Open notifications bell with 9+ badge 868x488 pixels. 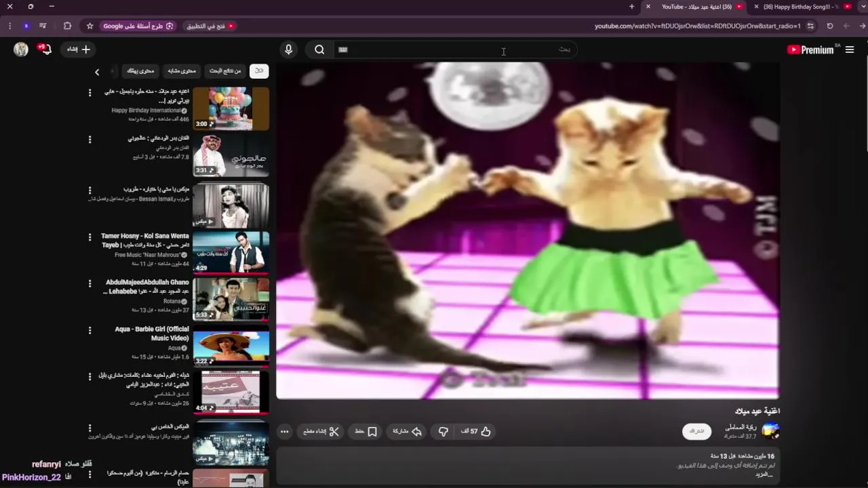point(45,49)
